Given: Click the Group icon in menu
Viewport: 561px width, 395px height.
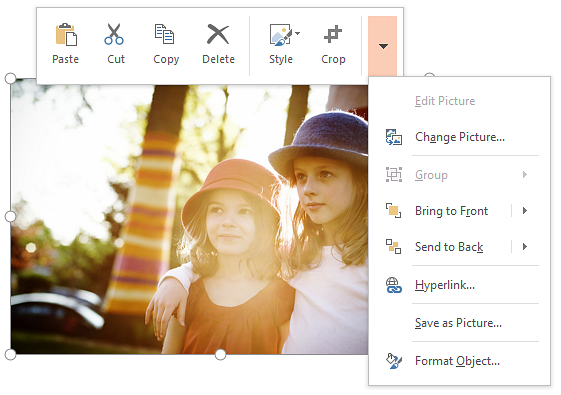Looking at the screenshot, I should pos(394,175).
